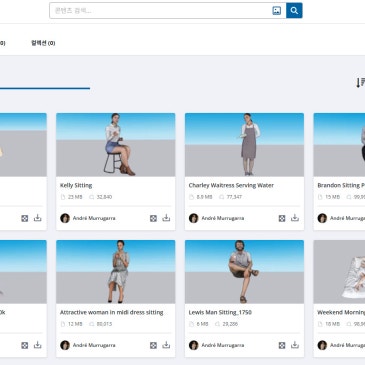Open Charley Waitress thumbnail with apron
This screenshot has height=365, width=365.
point(244,145)
